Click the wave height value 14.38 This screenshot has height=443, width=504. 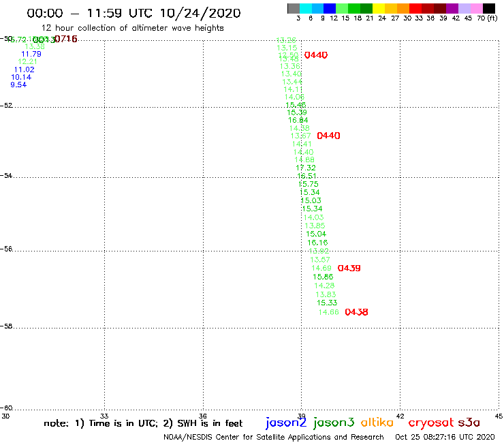[x=299, y=128]
